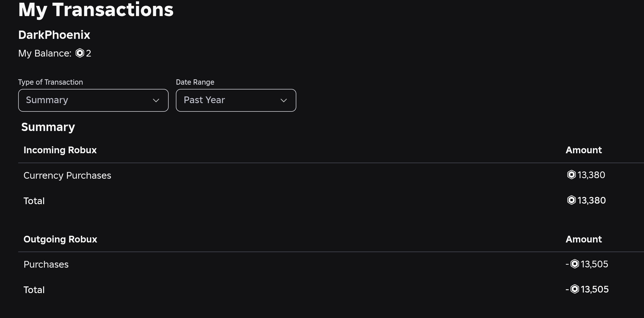Click the Incoming Robux column header
The width and height of the screenshot is (644, 318).
click(x=60, y=150)
